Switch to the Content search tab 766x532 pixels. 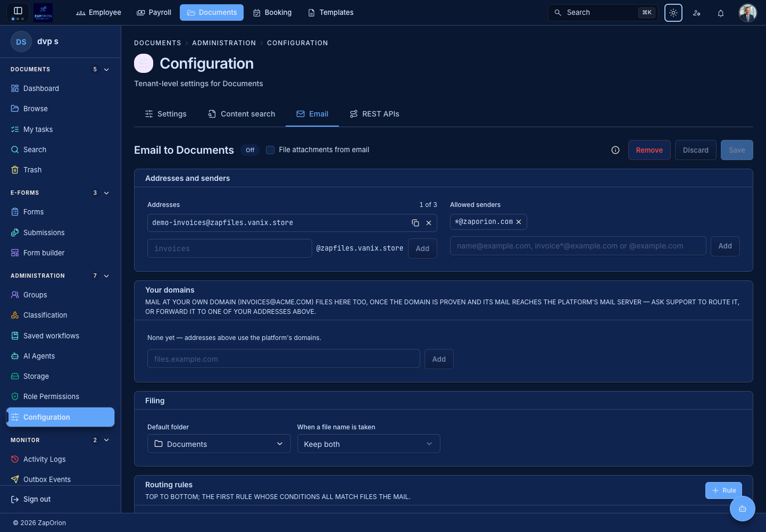point(242,114)
